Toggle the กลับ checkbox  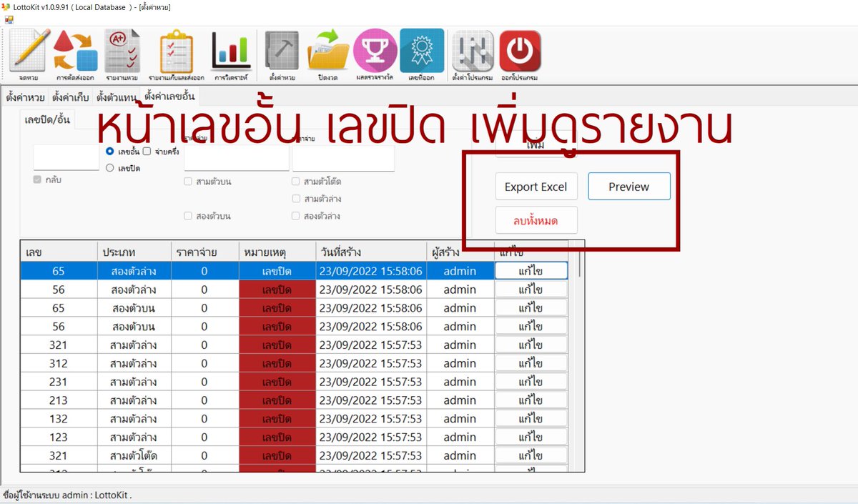[x=37, y=180]
